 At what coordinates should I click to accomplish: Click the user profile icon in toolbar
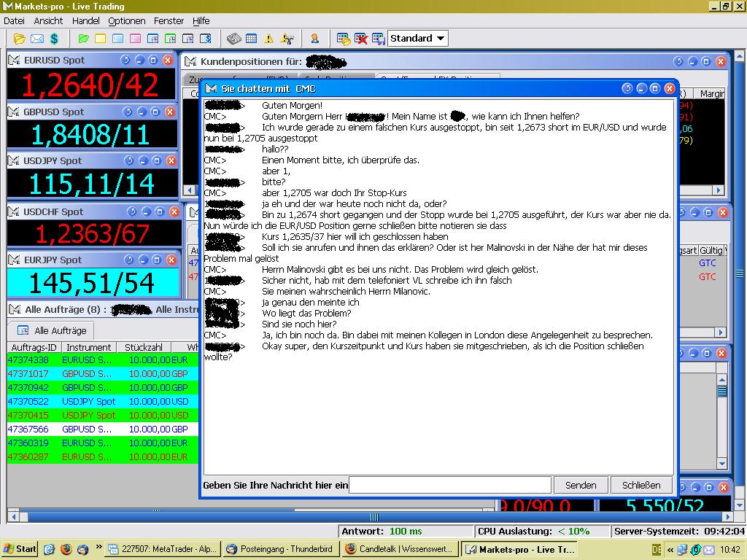[314, 39]
